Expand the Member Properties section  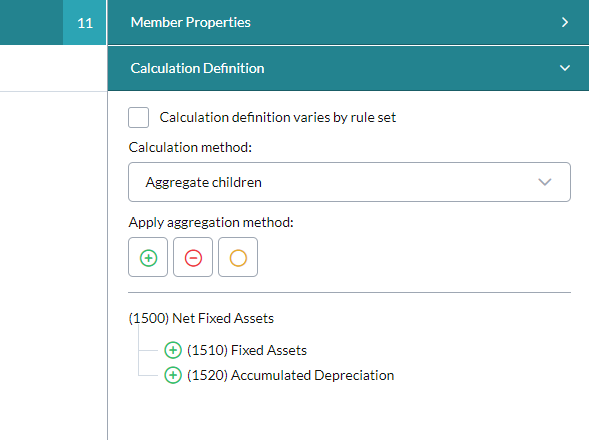348,23
